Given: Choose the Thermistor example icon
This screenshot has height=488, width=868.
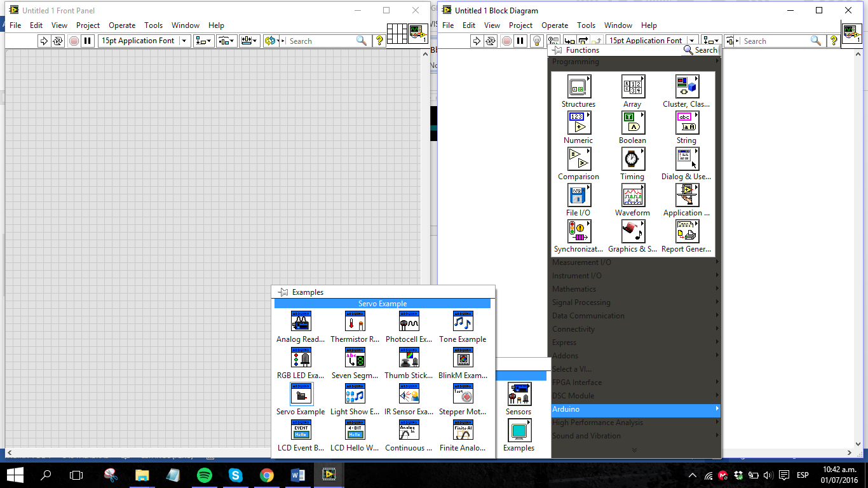Looking at the screenshot, I should [355, 322].
